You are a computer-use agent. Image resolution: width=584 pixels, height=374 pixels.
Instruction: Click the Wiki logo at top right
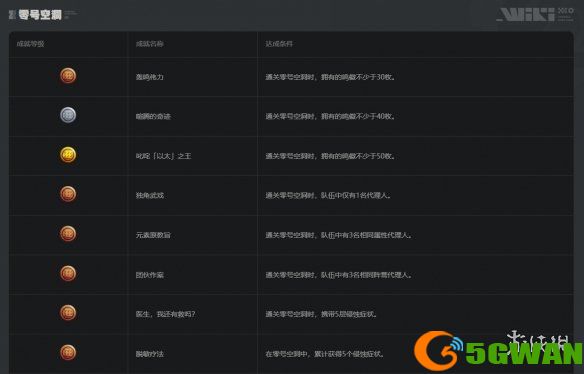[535, 15]
